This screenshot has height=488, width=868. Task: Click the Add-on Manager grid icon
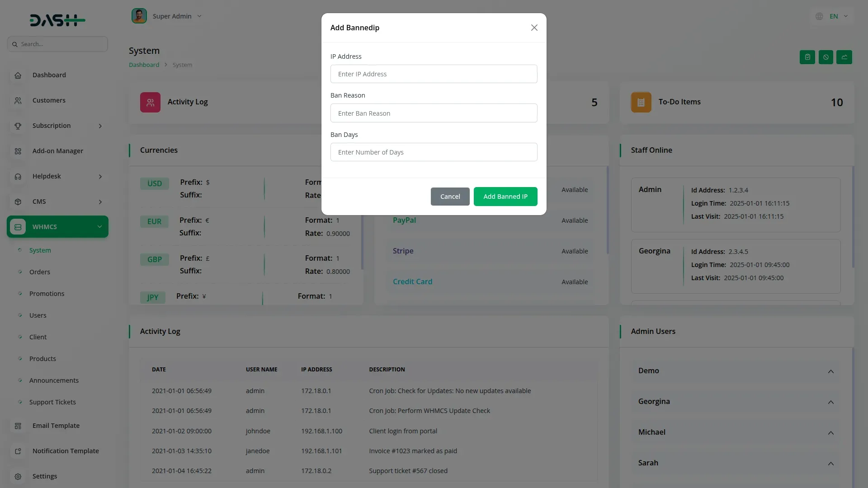tap(18, 151)
